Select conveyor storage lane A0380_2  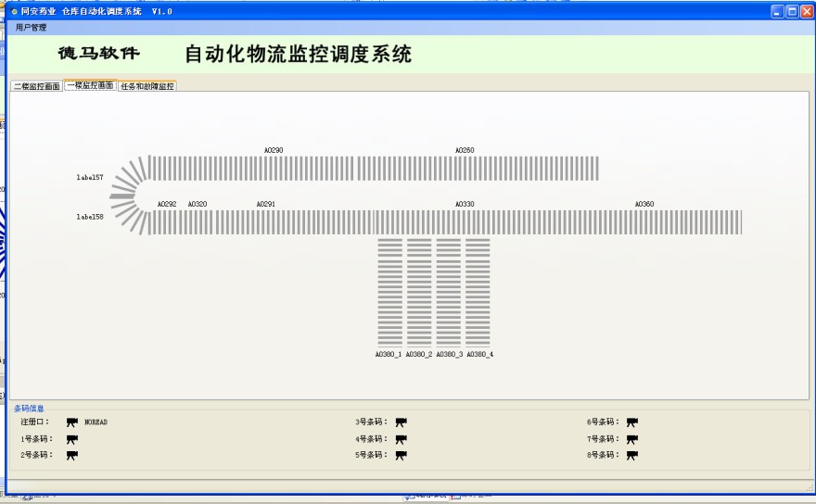(x=419, y=292)
